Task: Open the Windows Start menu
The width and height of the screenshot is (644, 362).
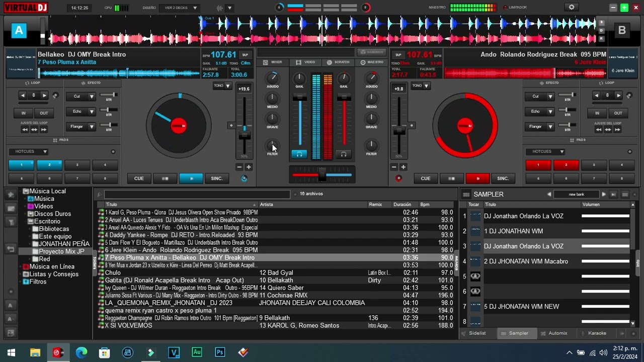Action: (x=11, y=352)
